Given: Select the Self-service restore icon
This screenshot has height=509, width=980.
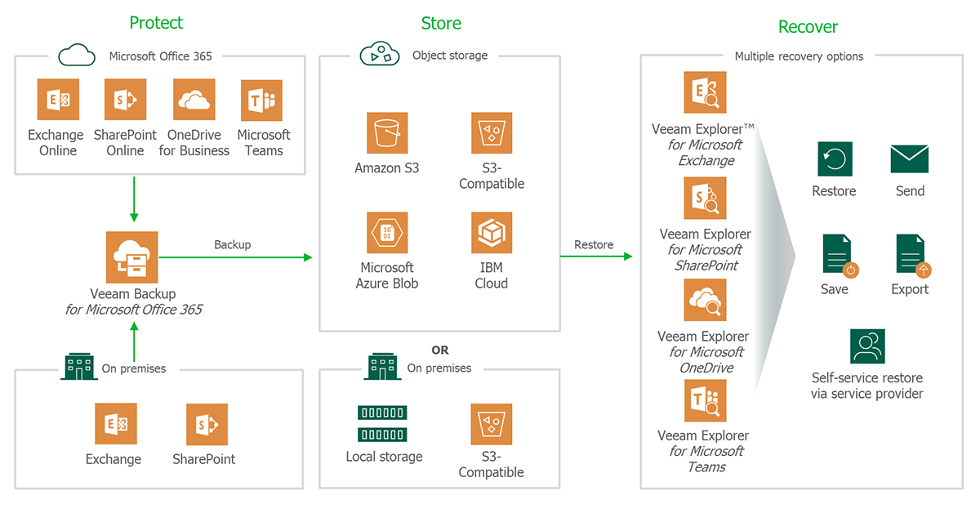Looking at the screenshot, I should (867, 346).
